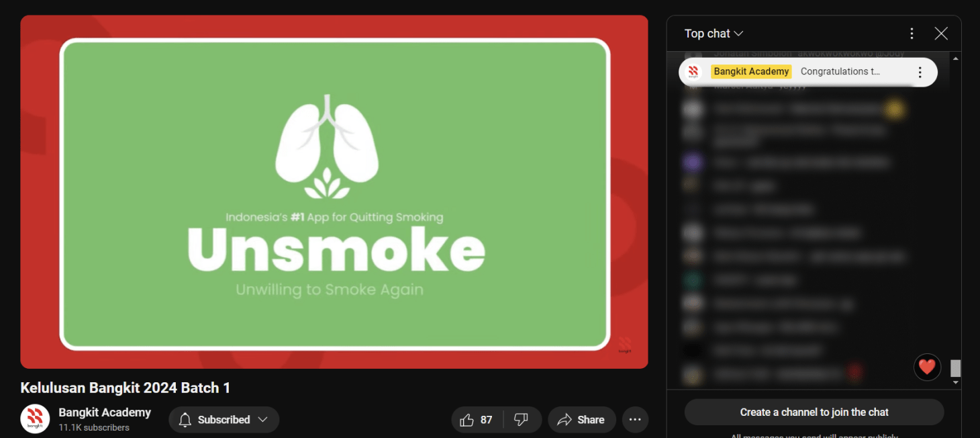Open more actions ellipsis below video
980x438 pixels.
pos(635,420)
